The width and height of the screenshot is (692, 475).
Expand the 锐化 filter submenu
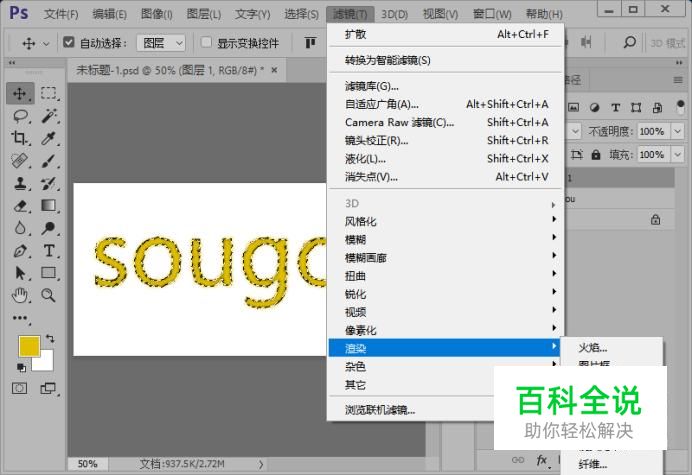(446, 294)
